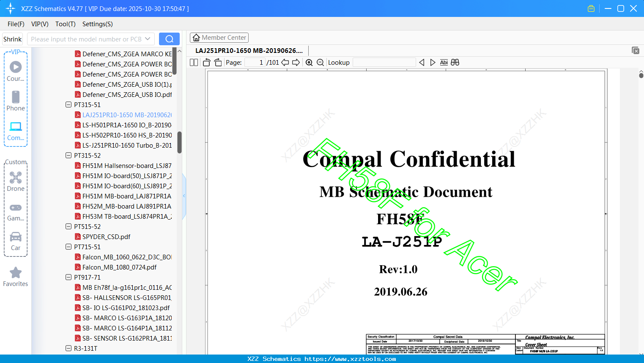Click the model number search field
The height and width of the screenshot is (363, 644).
point(86,39)
